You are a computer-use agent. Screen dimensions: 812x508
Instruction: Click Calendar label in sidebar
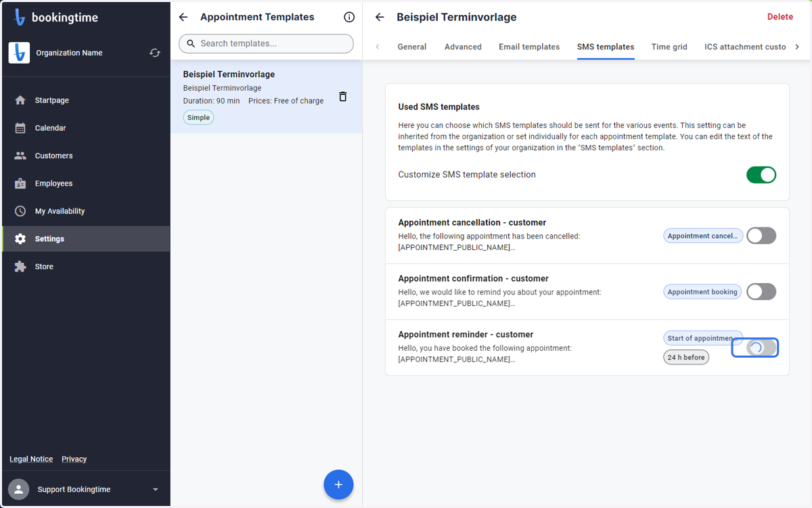click(x=51, y=128)
